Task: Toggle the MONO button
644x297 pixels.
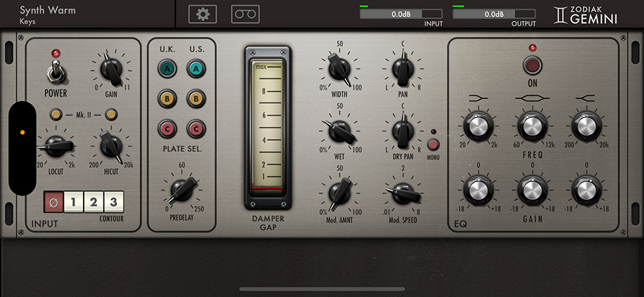Action: point(433,144)
